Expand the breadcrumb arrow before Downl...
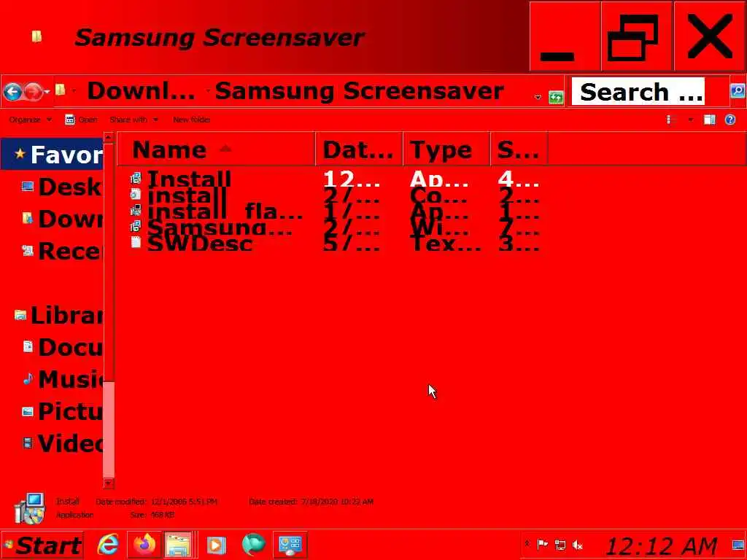 (74, 90)
